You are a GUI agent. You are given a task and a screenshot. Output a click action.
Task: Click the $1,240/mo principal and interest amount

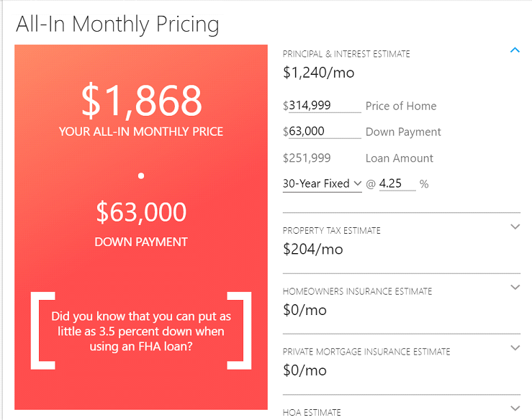click(x=319, y=73)
